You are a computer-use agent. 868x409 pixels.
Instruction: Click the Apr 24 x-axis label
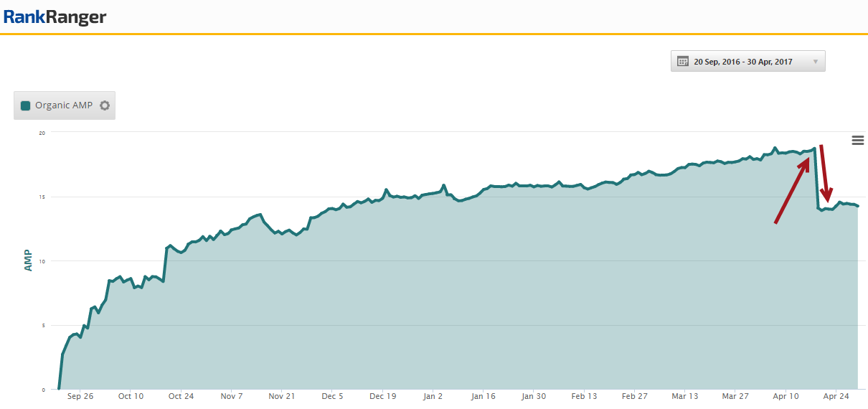pos(836,396)
